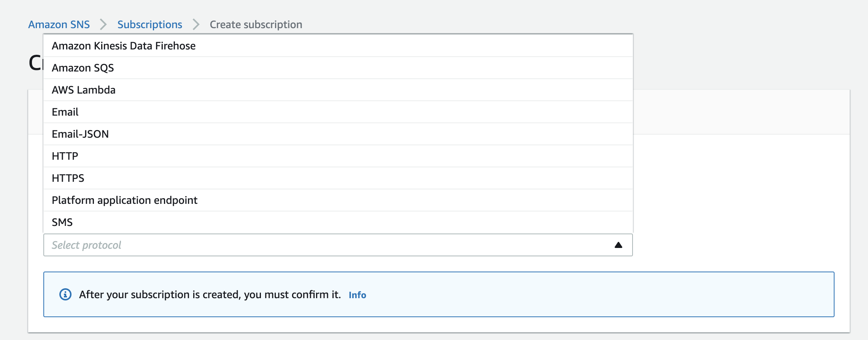This screenshot has width=868, height=340.
Task: Select the Email protocol option
Action: 65,112
